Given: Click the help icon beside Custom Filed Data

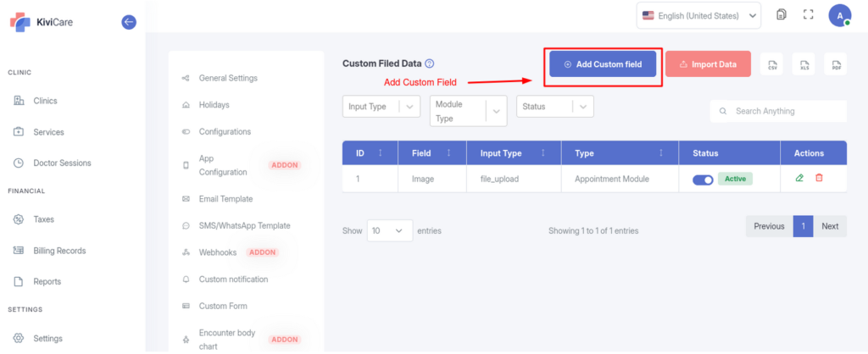Looking at the screenshot, I should pyautogui.click(x=430, y=64).
